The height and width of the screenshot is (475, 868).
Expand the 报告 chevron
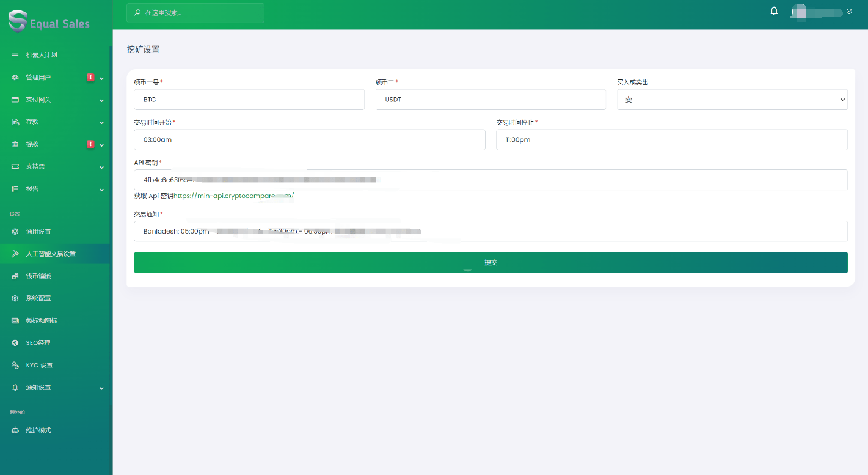coord(101,190)
